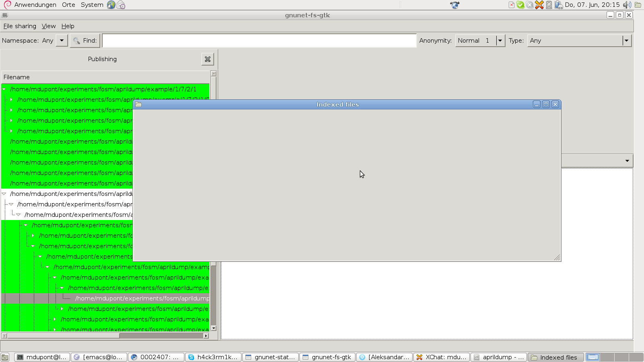Click the green checkmark Skype tray icon

pyautogui.click(x=520, y=5)
